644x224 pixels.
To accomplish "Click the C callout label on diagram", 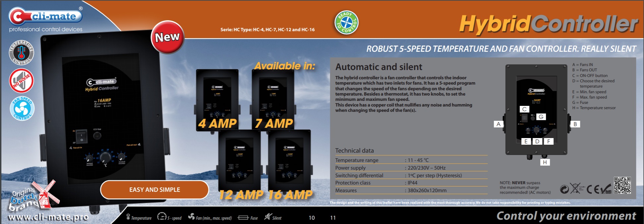I will pos(524,109).
